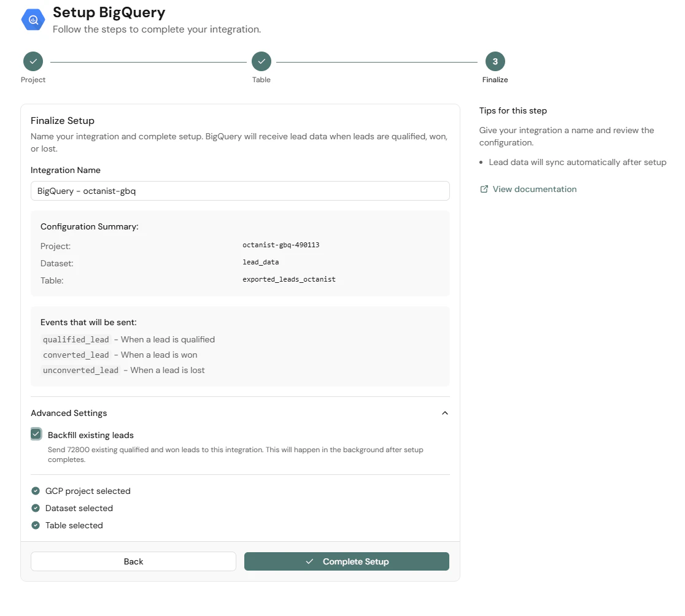Go to the Table step label

261,80
